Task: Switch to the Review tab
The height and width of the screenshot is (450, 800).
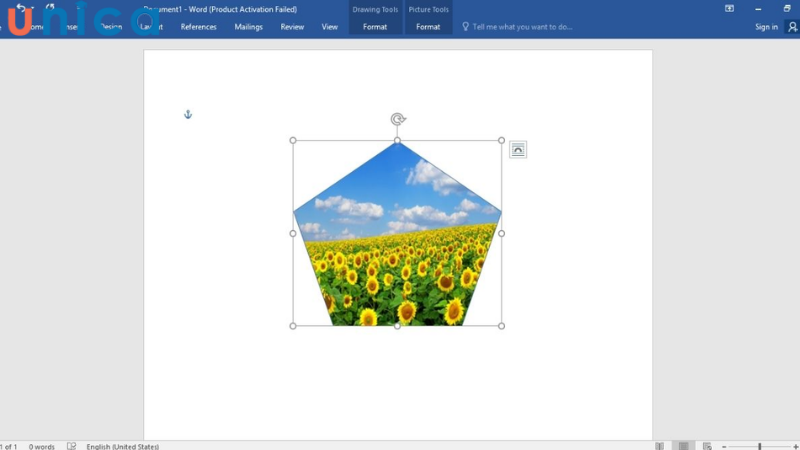Action: tap(292, 27)
